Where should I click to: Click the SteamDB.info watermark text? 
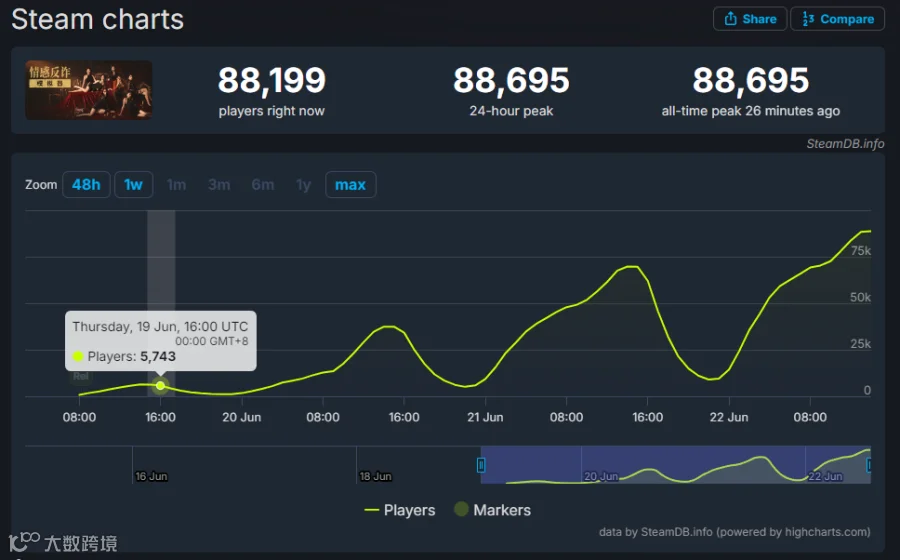pos(845,143)
